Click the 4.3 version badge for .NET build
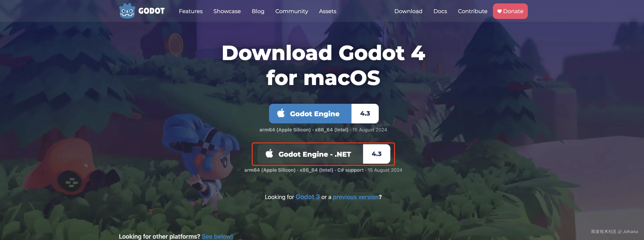 tap(376, 154)
